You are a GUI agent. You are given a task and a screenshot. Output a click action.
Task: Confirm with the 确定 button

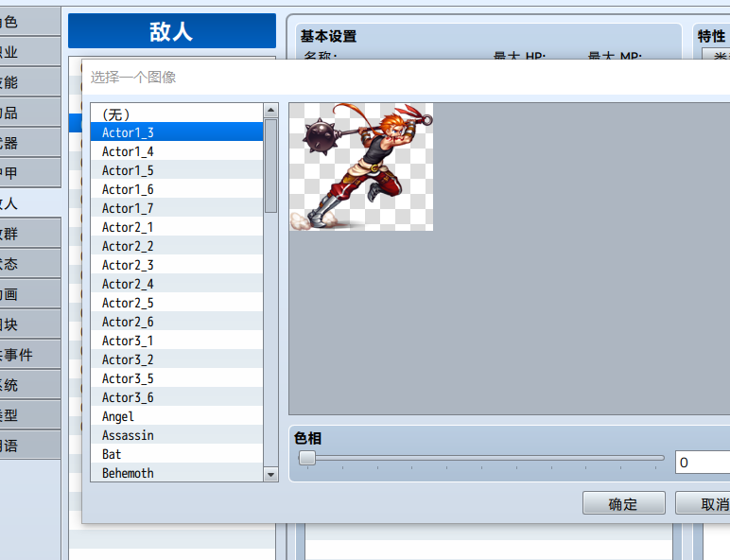(624, 503)
